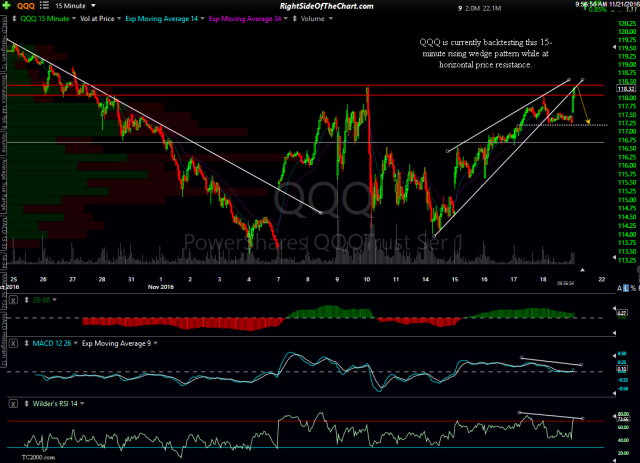Expand the Wilder's RSI 14 dropdown
This screenshot has width=640, height=463.
click(82, 404)
